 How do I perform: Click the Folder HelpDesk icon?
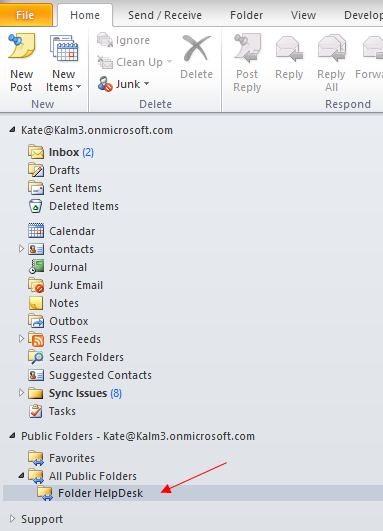click(x=45, y=493)
